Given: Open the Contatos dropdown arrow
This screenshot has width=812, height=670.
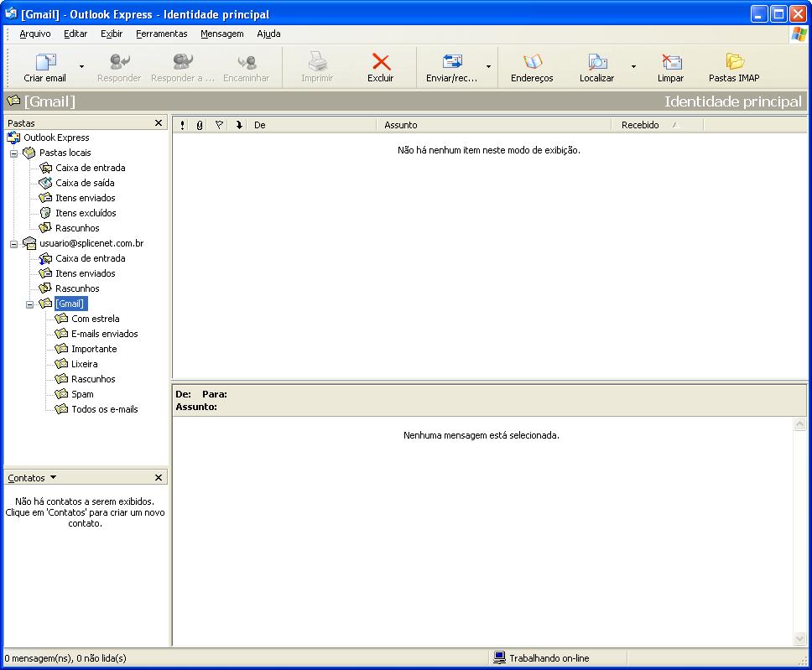Looking at the screenshot, I should (x=54, y=477).
